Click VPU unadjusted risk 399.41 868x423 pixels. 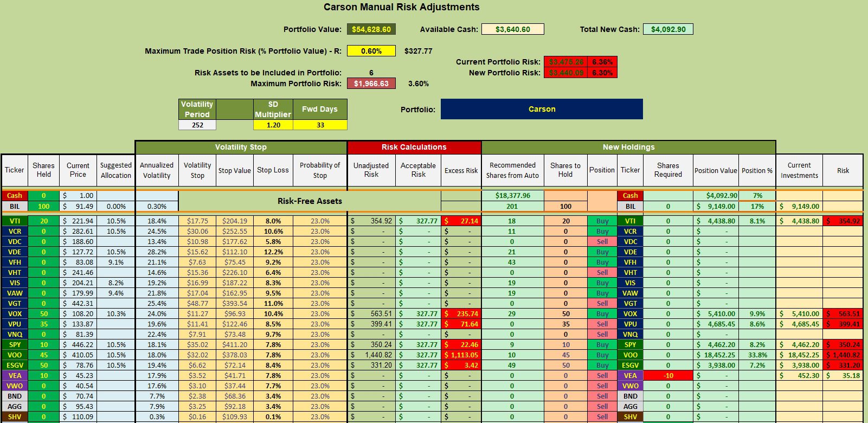(x=371, y=324)
